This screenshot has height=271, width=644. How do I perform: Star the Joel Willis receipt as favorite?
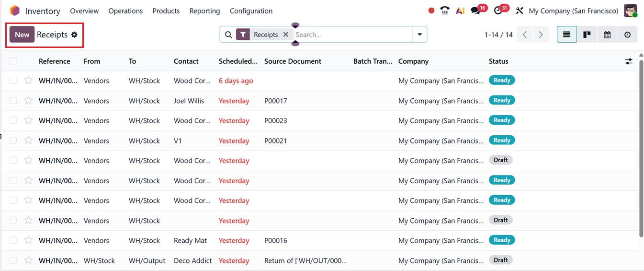[x=29, y=101]
